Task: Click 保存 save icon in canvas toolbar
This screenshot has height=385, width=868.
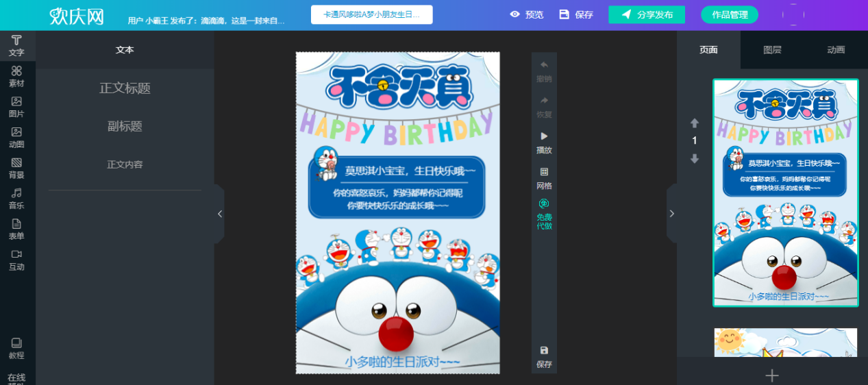Action: pos(544,357)
